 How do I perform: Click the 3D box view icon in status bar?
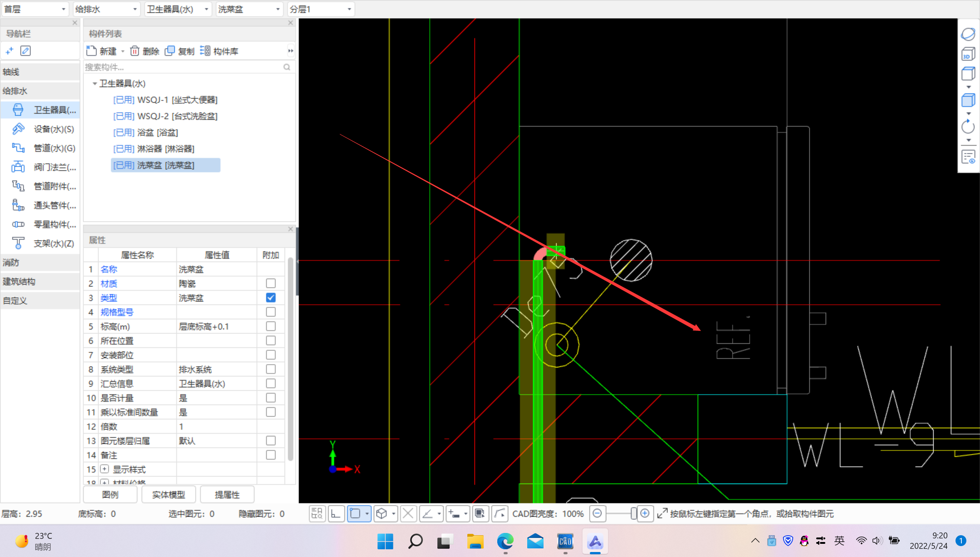point(382,514)
